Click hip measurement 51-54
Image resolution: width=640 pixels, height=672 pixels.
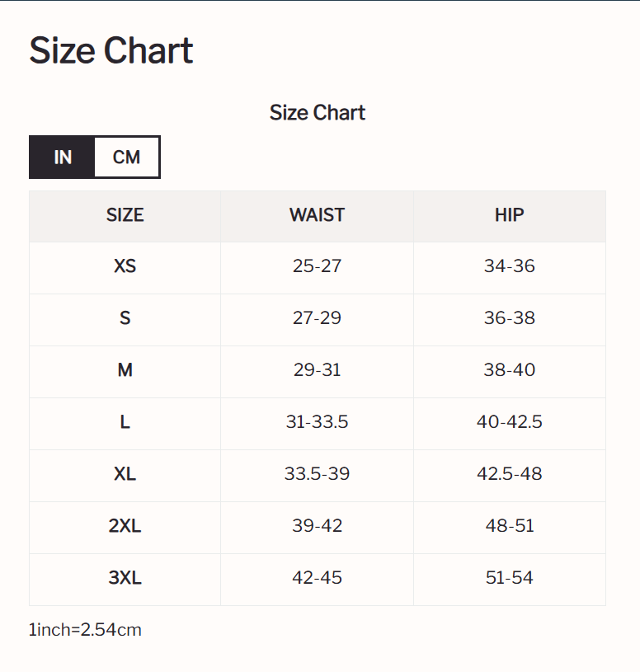tap(509, 578)
